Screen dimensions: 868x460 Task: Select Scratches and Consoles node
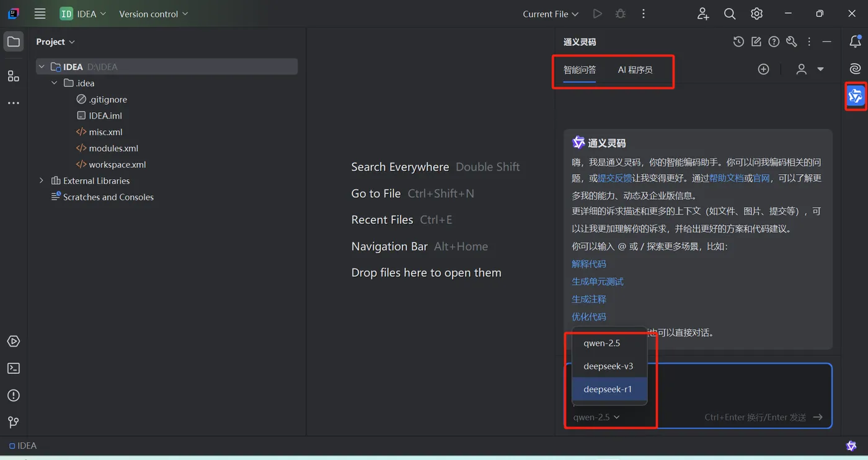102,197
